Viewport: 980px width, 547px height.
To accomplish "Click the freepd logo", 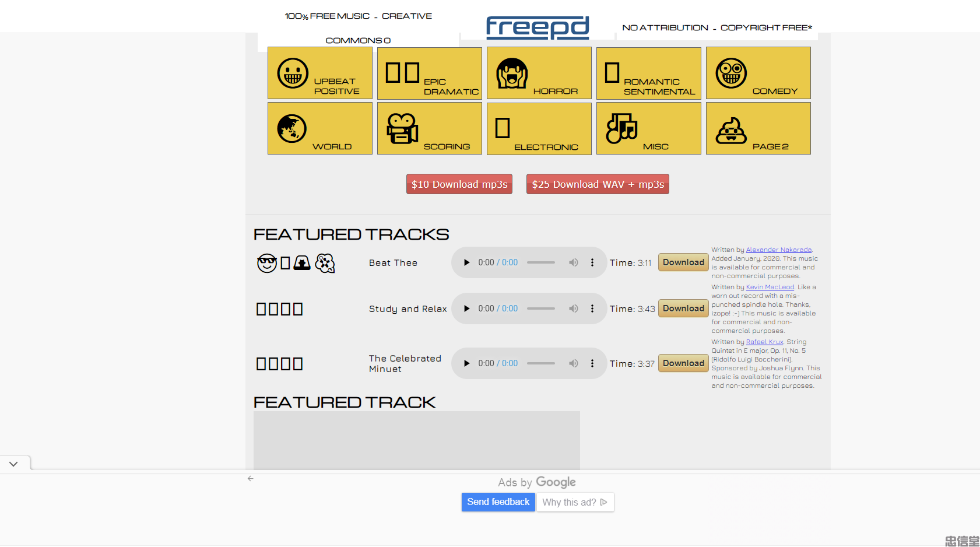I will pyautogui.click(x=538, y=27).
